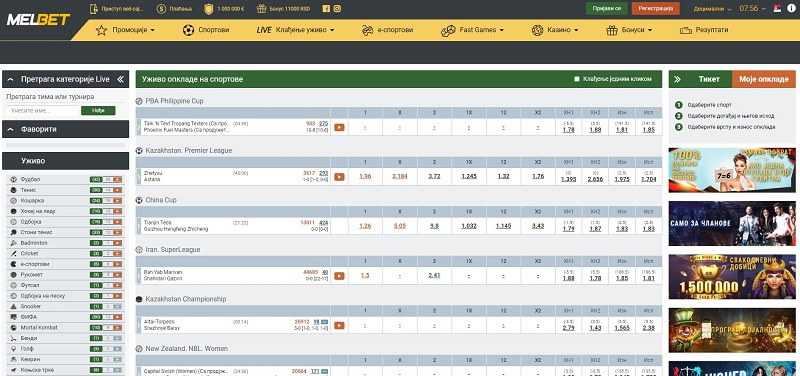Screen dimensions: 800x376
Task: Click the Коњске трке horse icon
Action: coord(13,369)
